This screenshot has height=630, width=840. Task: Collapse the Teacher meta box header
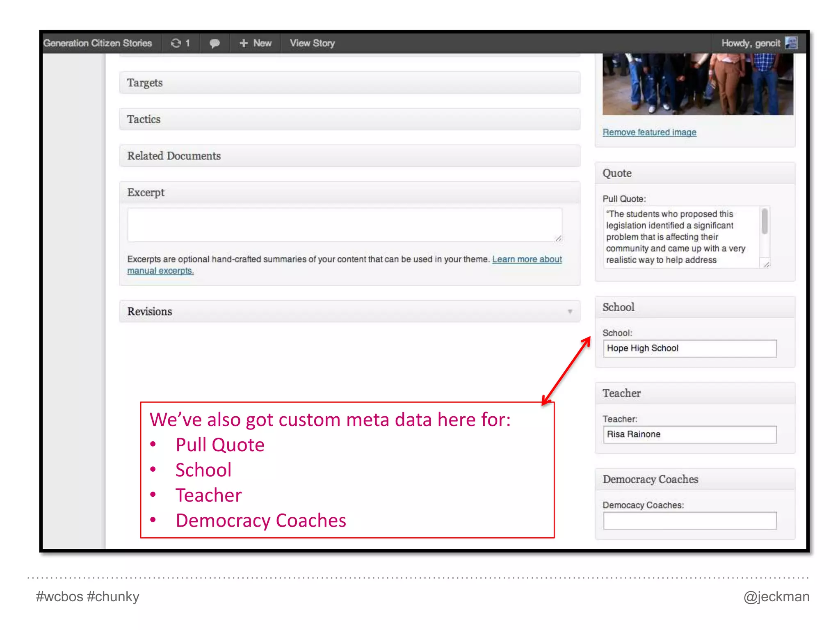click(x=695, y=393)
